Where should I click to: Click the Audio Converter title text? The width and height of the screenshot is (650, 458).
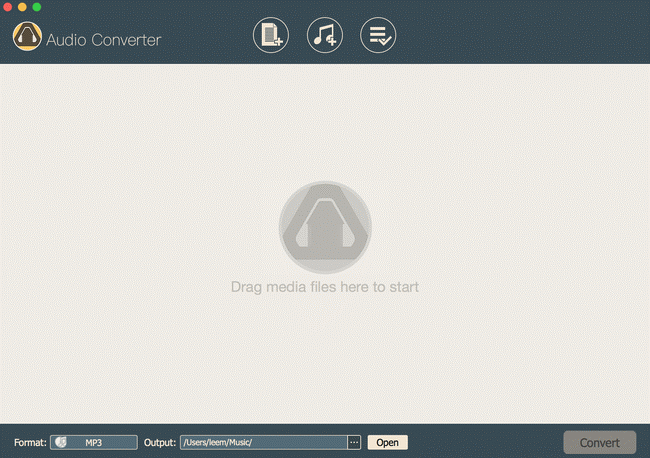point(104,40)
